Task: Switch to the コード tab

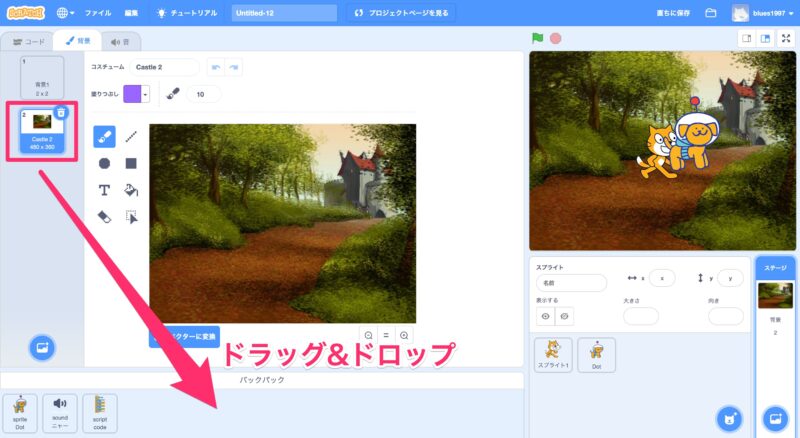Action: (x=28, y=42)
